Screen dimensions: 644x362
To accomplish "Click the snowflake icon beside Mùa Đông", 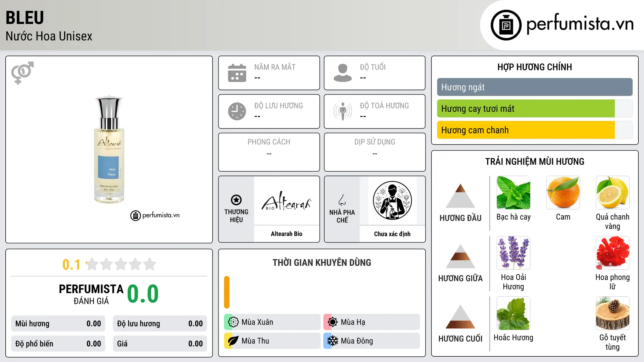I will click(x=333, y=341).
